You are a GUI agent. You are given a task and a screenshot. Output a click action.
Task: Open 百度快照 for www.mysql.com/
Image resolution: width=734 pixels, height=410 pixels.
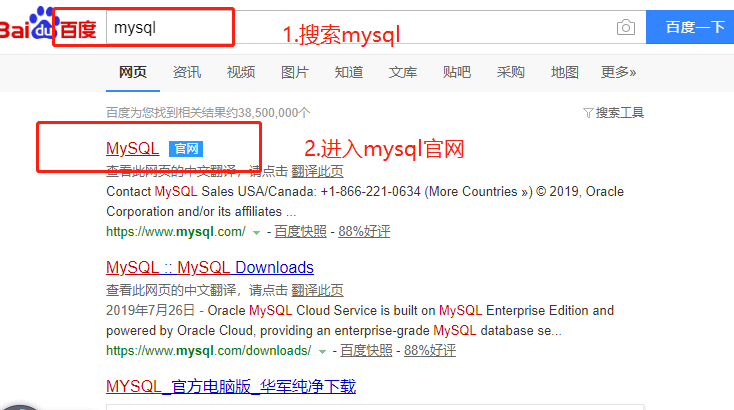[300, 232]
